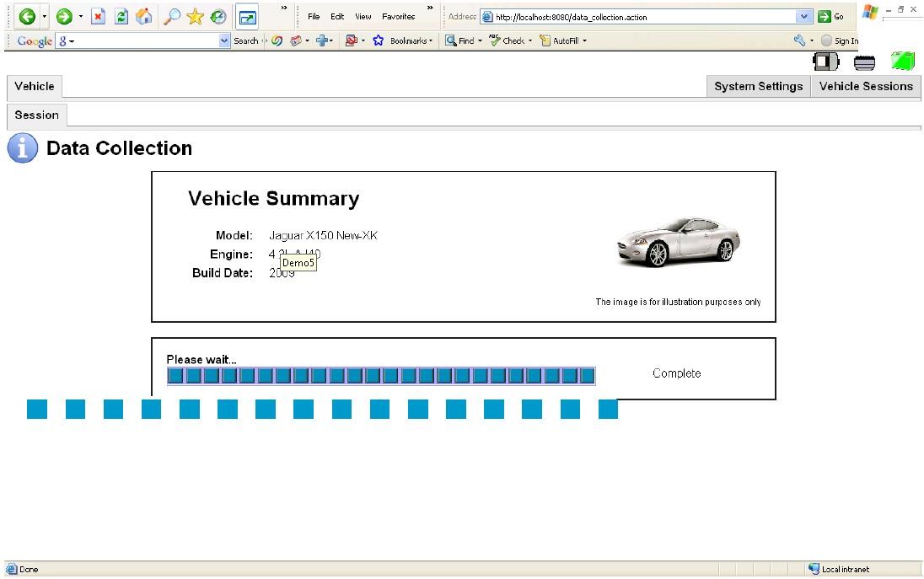Open the File menu

pyautogui.click(x=314, y=17)
